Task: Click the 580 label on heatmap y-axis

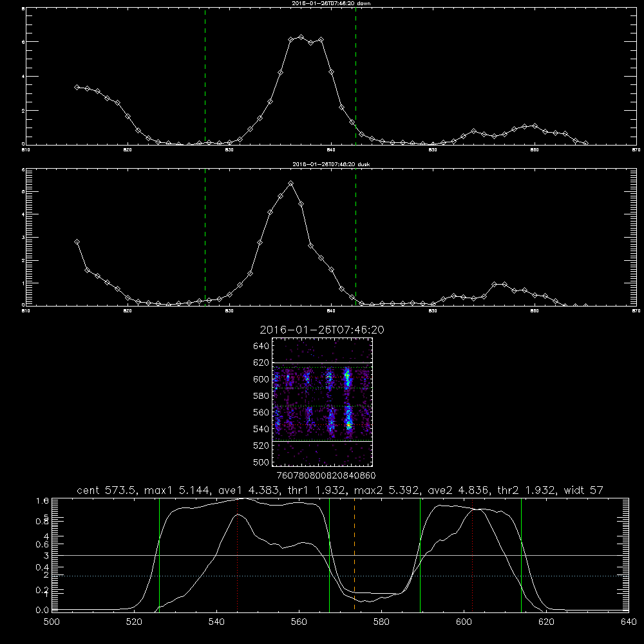Action: pos(261,396)
